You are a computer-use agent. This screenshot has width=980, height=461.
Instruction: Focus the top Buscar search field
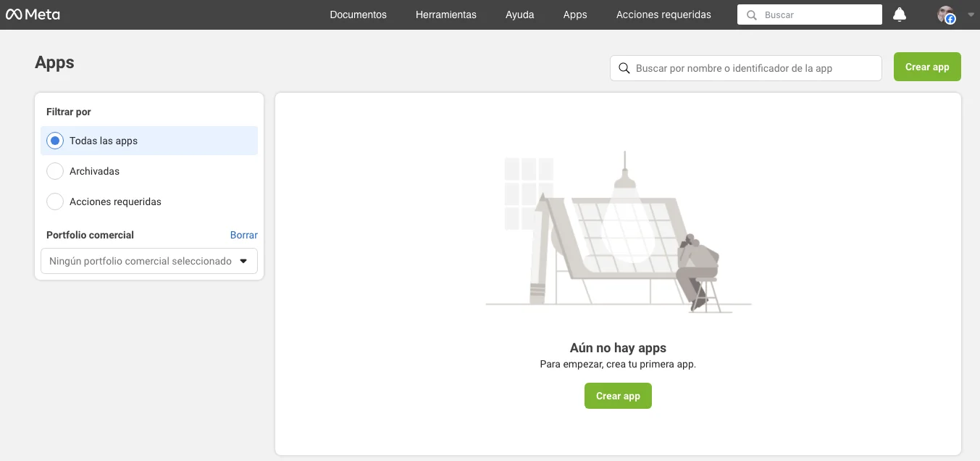(x=810, y=14)
